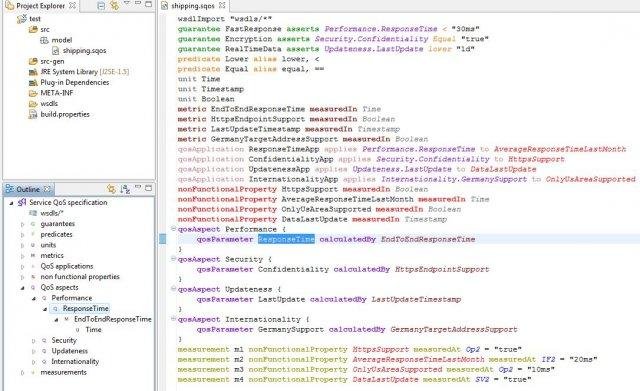Expand the Security node in Outline

coord(34,341)
